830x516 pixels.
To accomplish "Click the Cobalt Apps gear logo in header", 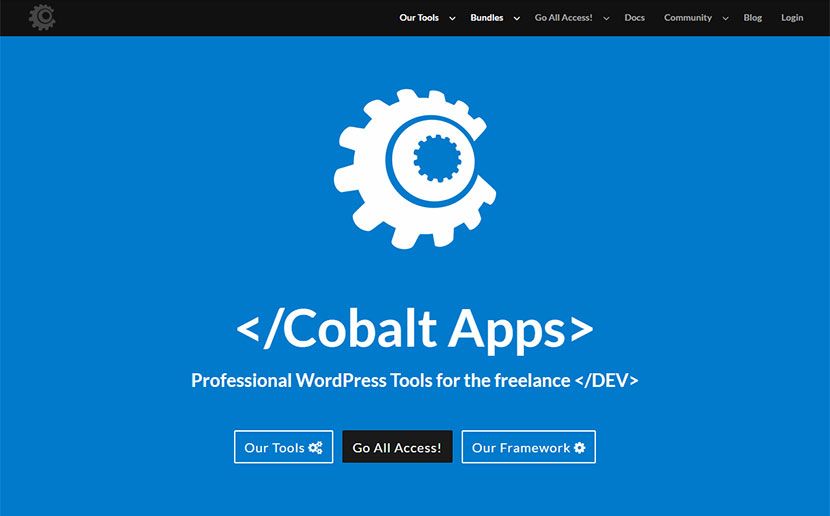I will click(x=42, y=17).
